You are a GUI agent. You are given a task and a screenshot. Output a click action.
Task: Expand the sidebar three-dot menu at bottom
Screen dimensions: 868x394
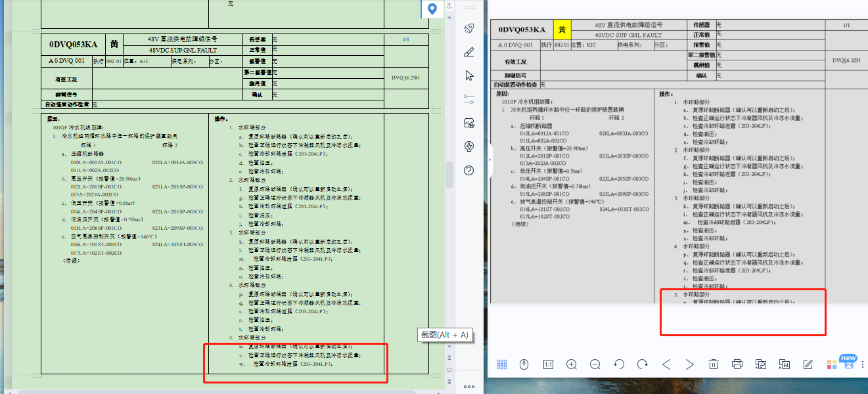click(x=469, y=387)
